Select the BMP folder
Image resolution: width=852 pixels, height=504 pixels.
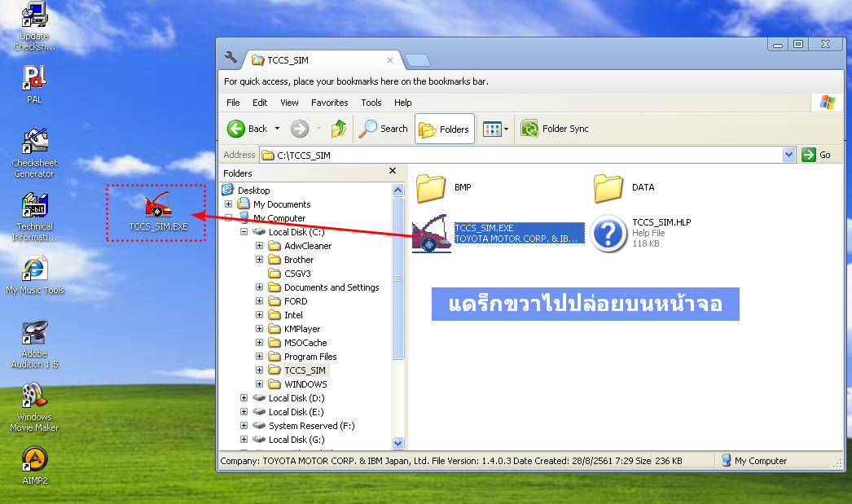click(444, 188)
